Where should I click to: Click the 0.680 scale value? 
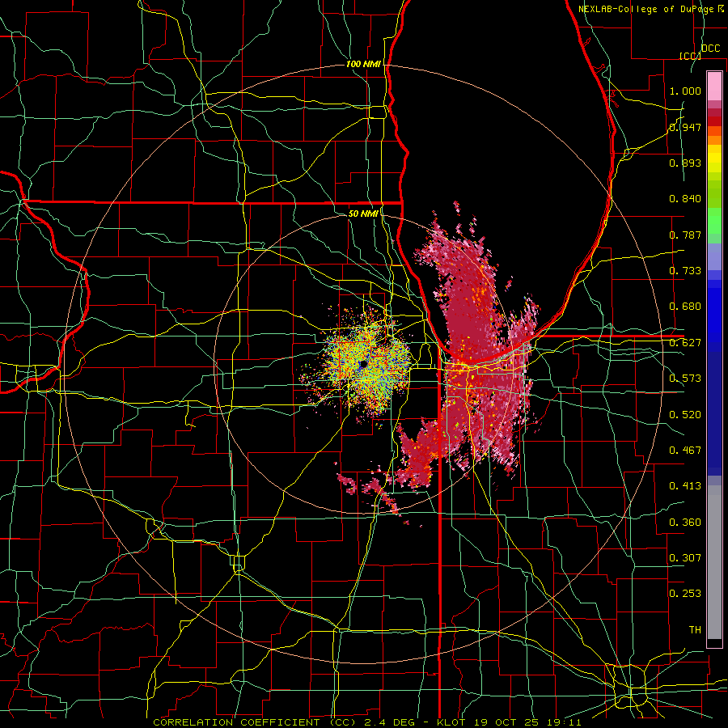pyautogui.click(x=685, y=307)
